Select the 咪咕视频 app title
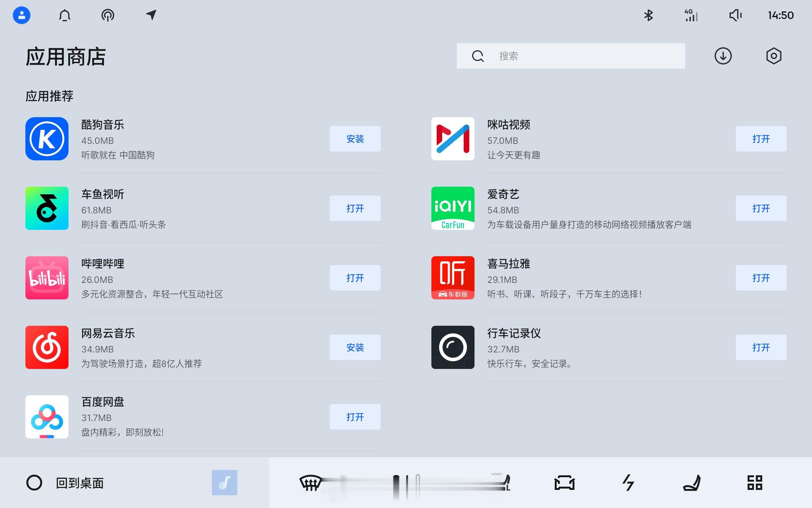Viewport: 812px width, 508px height. [x=509, y=125]
